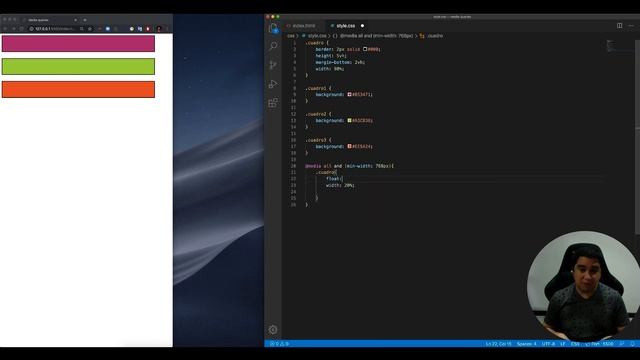Split the editor to the right

coord(620,26)
